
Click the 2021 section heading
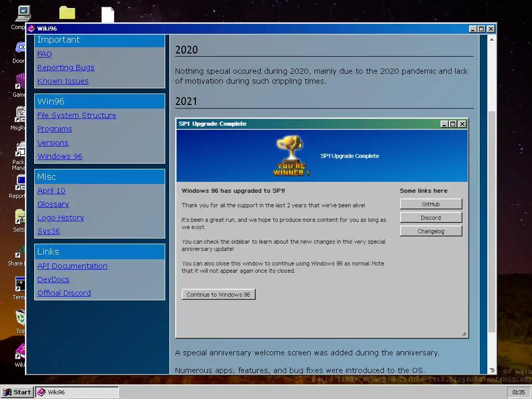pyautogui.click(x=186, y=101)
